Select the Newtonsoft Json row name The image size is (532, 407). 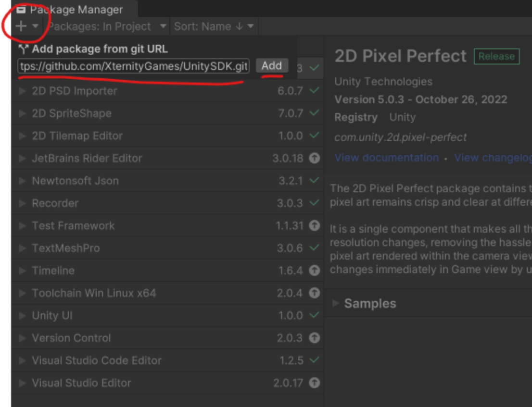(76, 181)
